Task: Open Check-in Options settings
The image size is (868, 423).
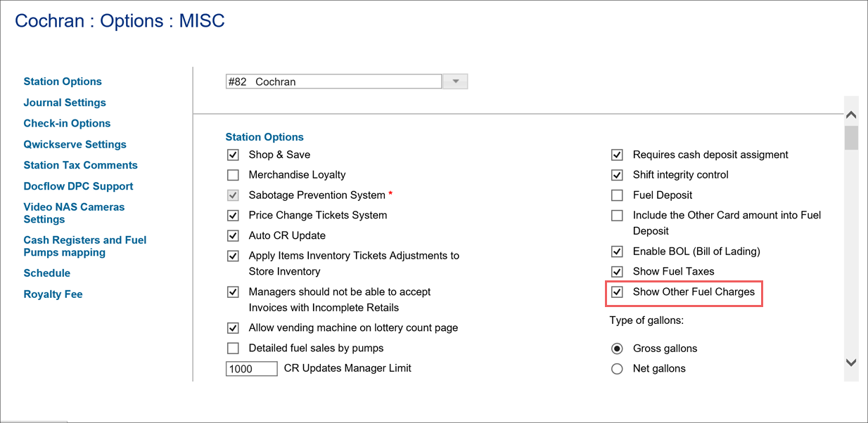Action: point(67,123)
